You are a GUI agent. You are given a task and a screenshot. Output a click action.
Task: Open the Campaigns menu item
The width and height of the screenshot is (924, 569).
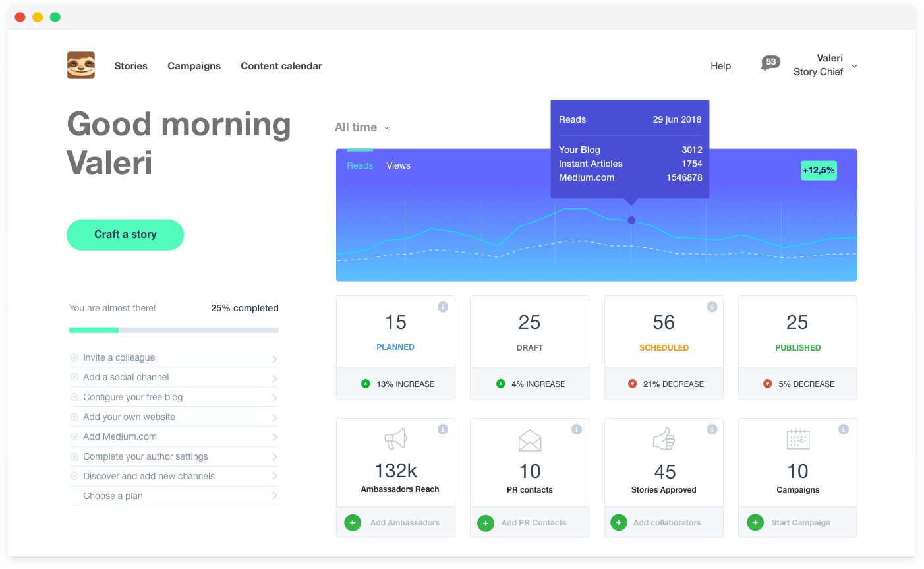(x=194, y=66)
